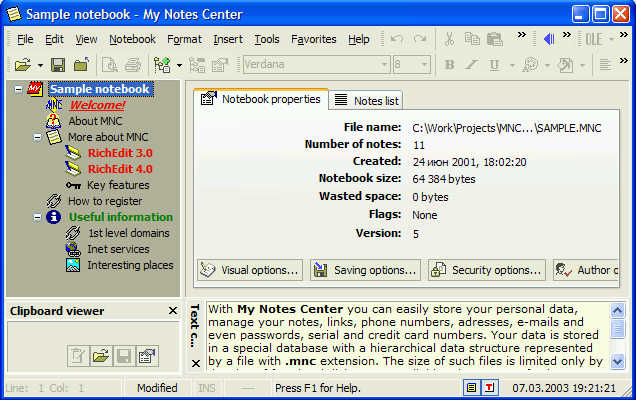
Task: Close the Clipboard viewer panel
Action: pyautogui.click(x=173, y=311)
